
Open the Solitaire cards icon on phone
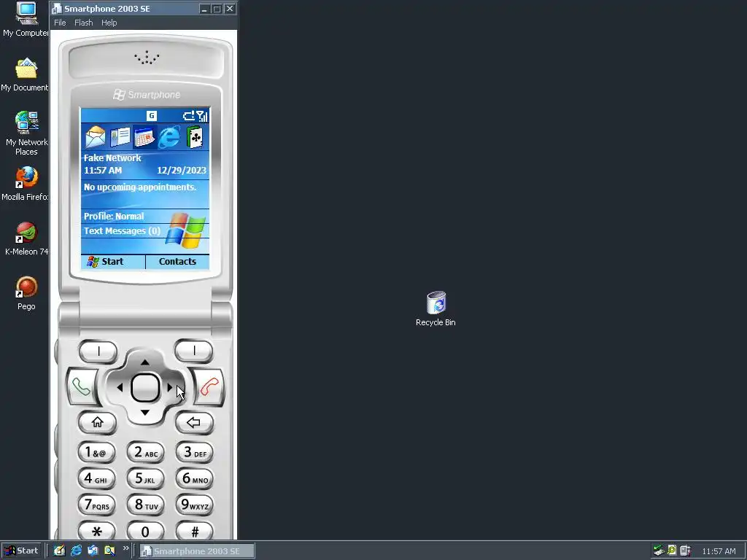(x=194, y=137)
